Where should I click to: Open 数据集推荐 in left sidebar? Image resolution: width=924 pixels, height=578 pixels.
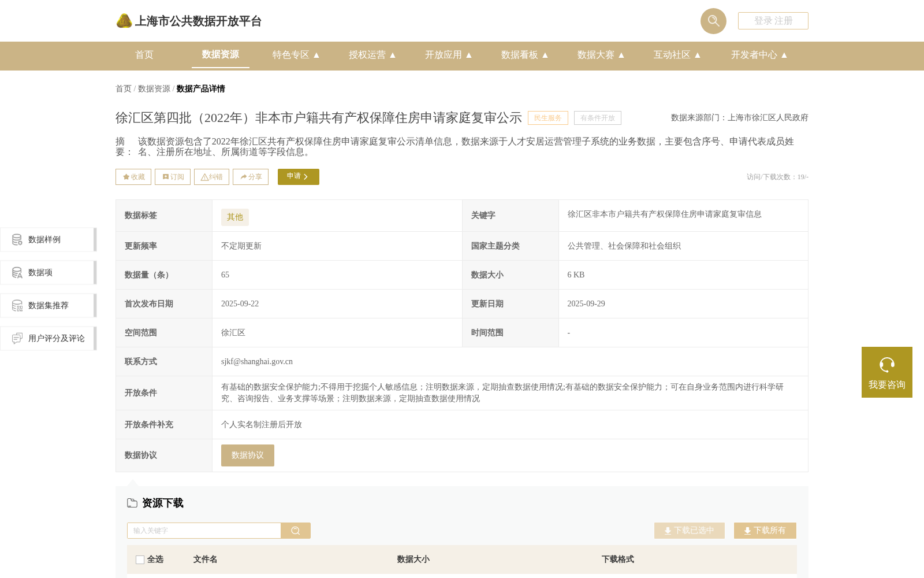point(49,306)
